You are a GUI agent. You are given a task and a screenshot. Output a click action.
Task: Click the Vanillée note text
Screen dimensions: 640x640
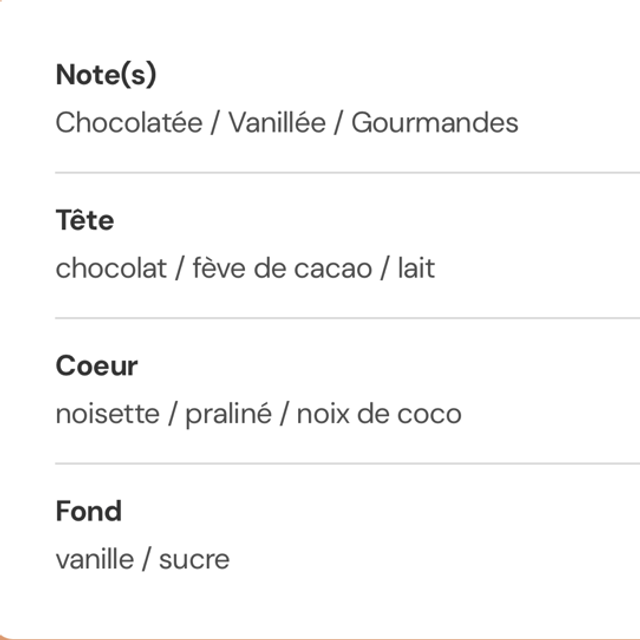coord(277,123)
